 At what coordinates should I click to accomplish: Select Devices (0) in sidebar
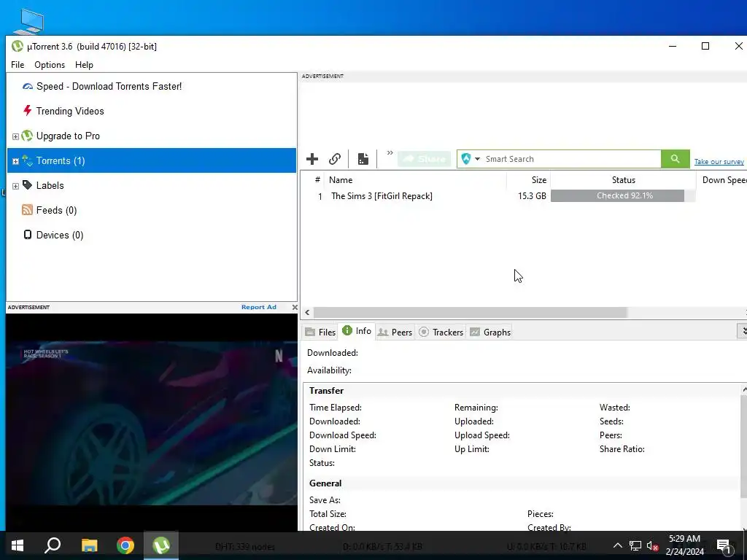click(x=60, y=235)
